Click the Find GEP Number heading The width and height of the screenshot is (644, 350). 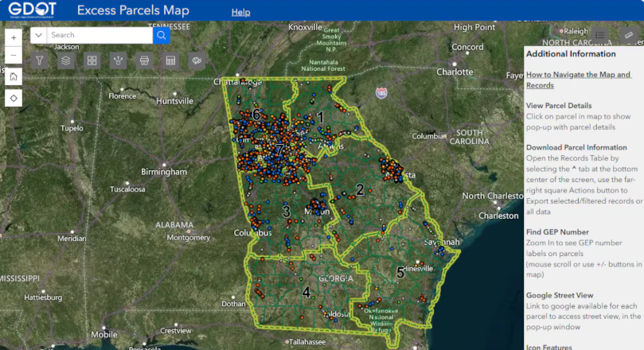click(x=557, y=231)
